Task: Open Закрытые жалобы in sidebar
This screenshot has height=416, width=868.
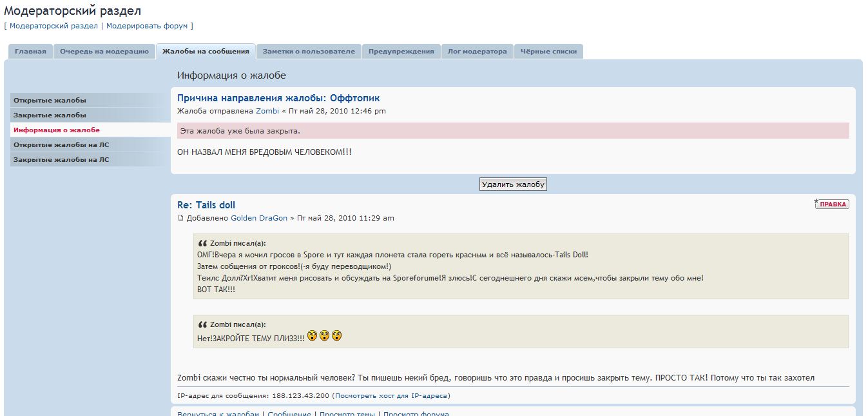Action: (90, 115)
